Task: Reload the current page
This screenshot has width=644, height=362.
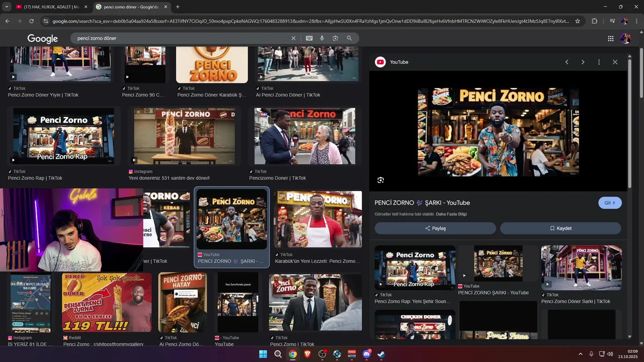Action: 31,21
